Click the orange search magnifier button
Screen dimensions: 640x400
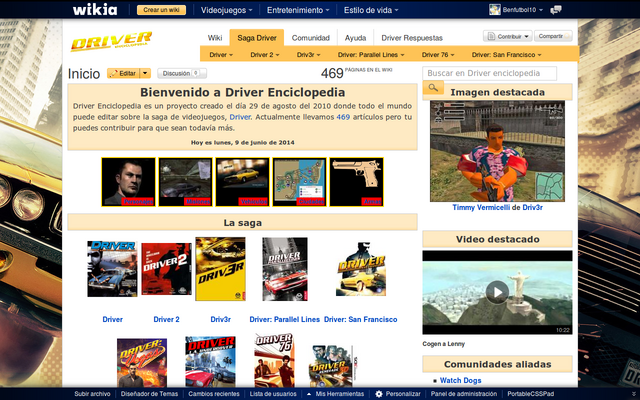click(x=433, y=87)
